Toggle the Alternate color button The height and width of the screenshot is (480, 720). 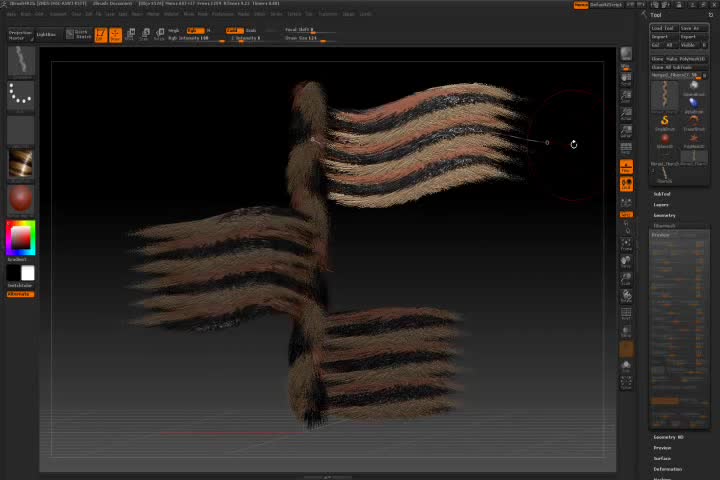[20, 294]
